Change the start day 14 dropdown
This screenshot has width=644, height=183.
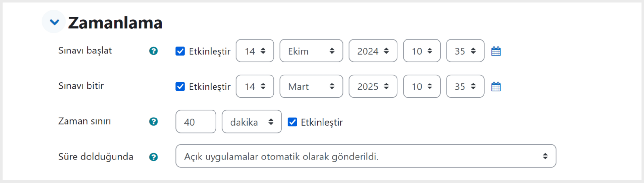coord(255,51)
